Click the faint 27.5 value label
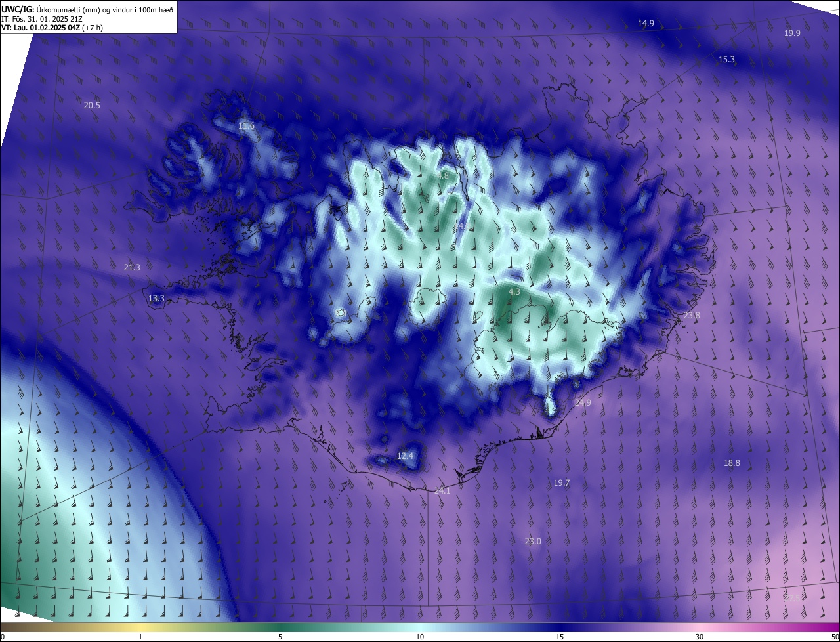Viewport: 840px width, 642px height. [793, 598]
